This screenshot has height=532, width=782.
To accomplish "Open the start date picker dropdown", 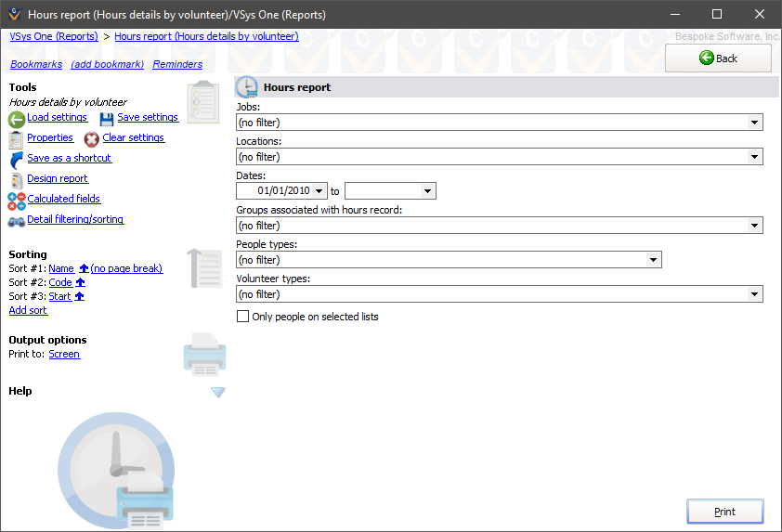I will (x=319, y=191).
